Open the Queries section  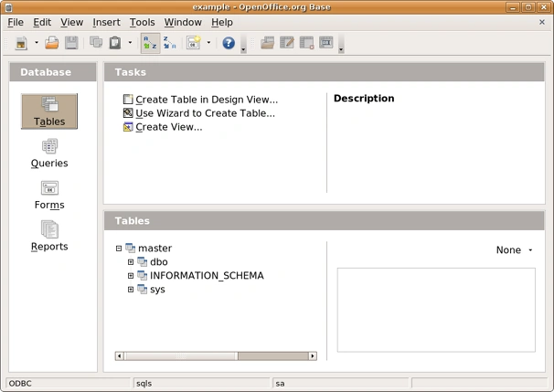(x=49, y=154)
